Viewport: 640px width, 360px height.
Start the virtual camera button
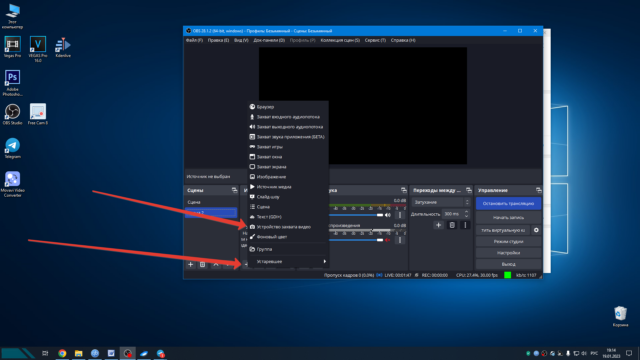503,230
